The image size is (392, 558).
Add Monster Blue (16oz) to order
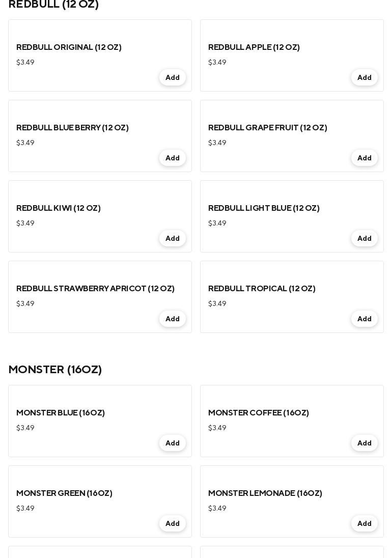[x=172, y=443]
